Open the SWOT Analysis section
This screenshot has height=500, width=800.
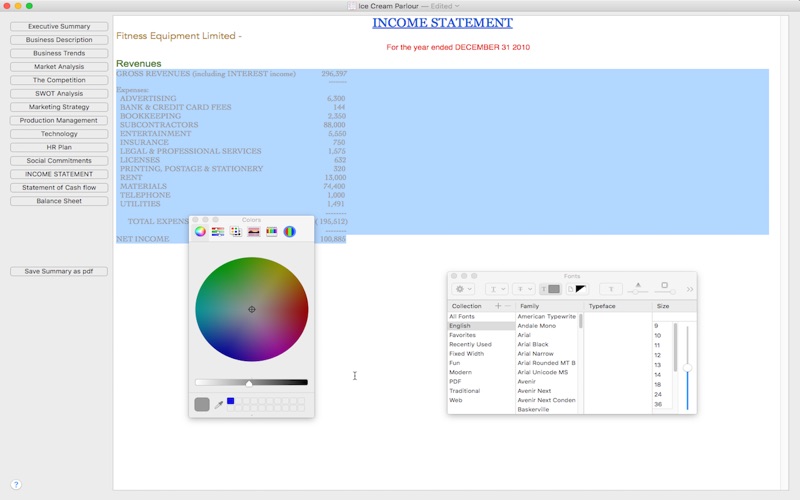pyautogui.click(x=59, y=93)
